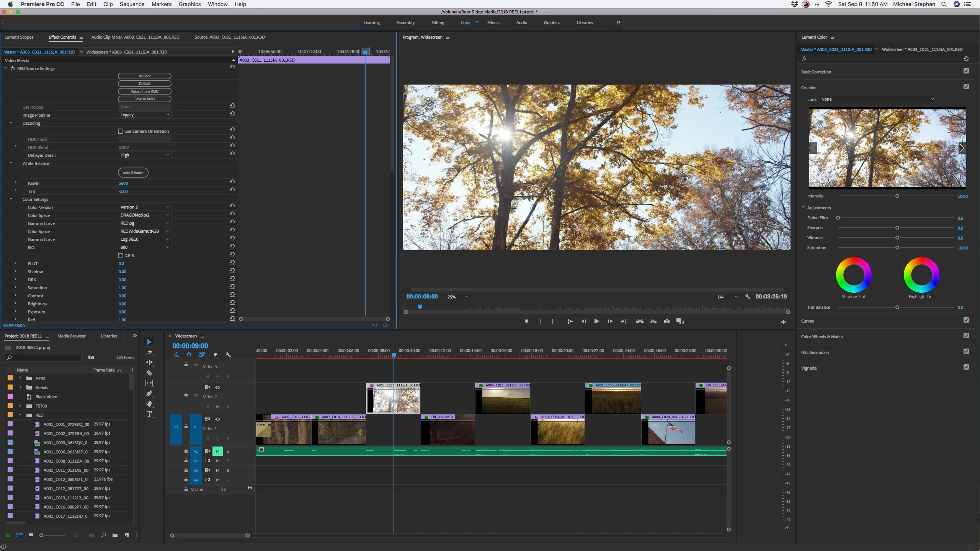Screen dimensions: 980x551
Task: Adjust the Vibrance slider handle
Action: tap(897, 238)
